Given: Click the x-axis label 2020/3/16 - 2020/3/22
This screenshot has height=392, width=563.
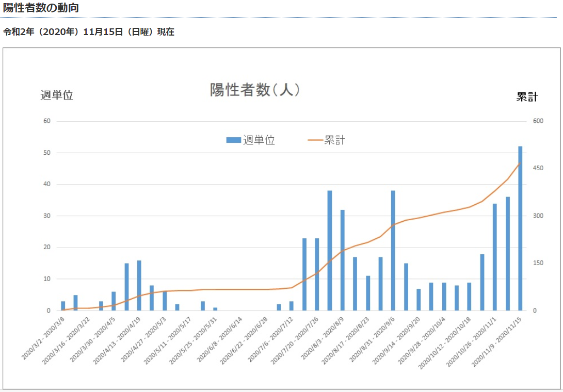Looking at the screenshot, I should click(67, 341).
